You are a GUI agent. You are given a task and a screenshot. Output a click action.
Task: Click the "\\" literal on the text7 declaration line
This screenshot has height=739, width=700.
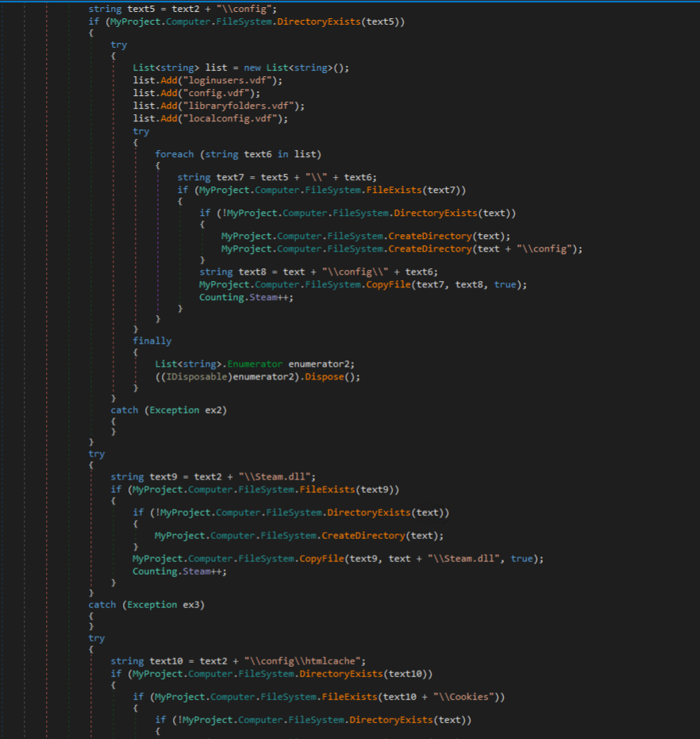point(317,178)
